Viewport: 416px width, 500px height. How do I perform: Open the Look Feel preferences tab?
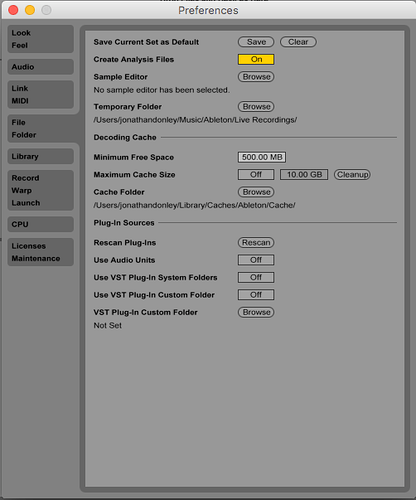tap(40, 39)
